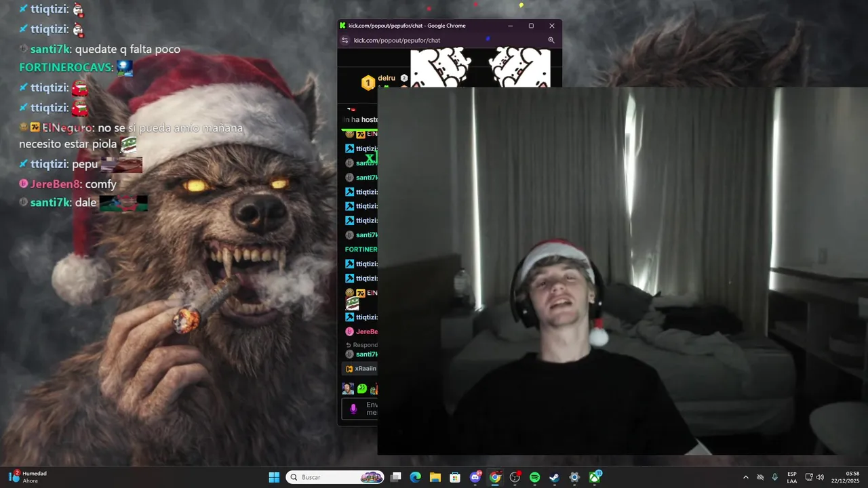Open the volume control in the tray
Screen dimensions: 868x488
pyautogui.click(x=820, y=477)
